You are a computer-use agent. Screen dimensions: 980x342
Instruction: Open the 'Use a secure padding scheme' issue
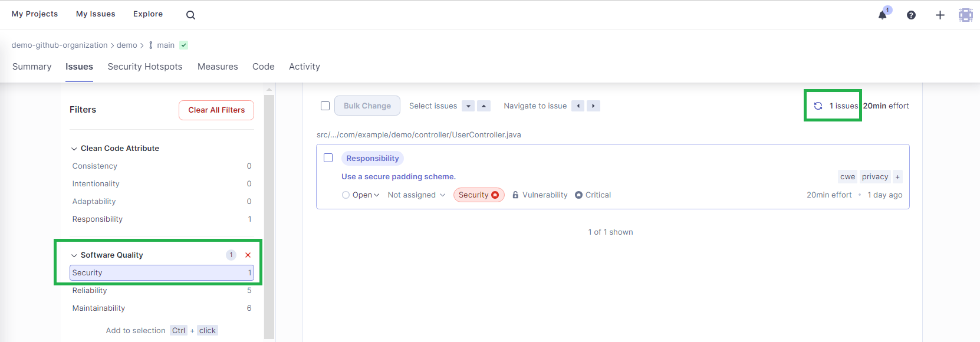399,177
